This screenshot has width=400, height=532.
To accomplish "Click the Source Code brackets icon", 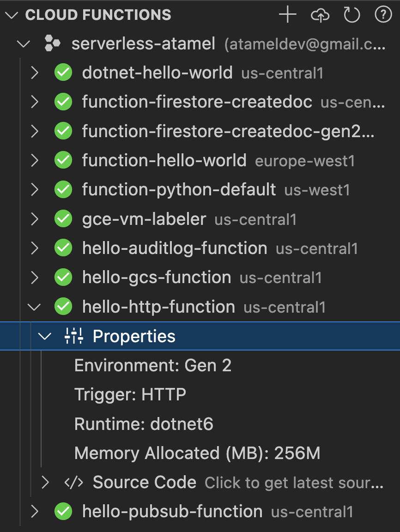I will tap(73, 482).
